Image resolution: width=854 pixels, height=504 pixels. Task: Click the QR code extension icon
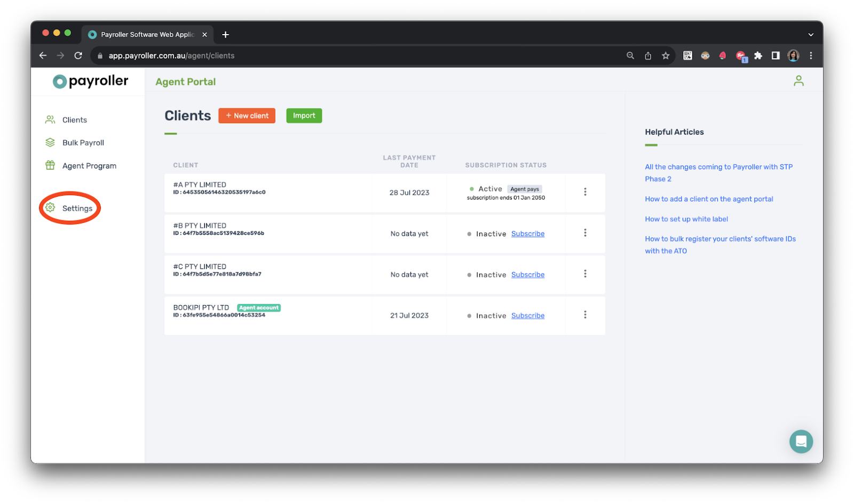(687, 55)
